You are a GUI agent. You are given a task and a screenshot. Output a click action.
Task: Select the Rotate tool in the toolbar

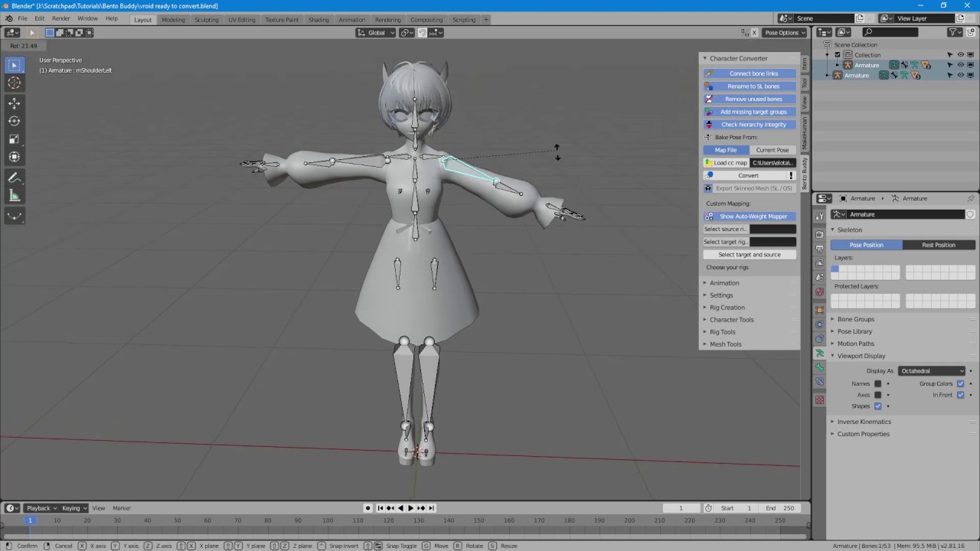coord(15,121)
